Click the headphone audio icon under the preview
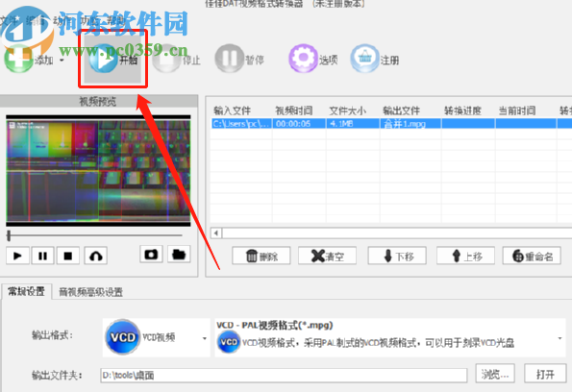 (x=95, y=256)
